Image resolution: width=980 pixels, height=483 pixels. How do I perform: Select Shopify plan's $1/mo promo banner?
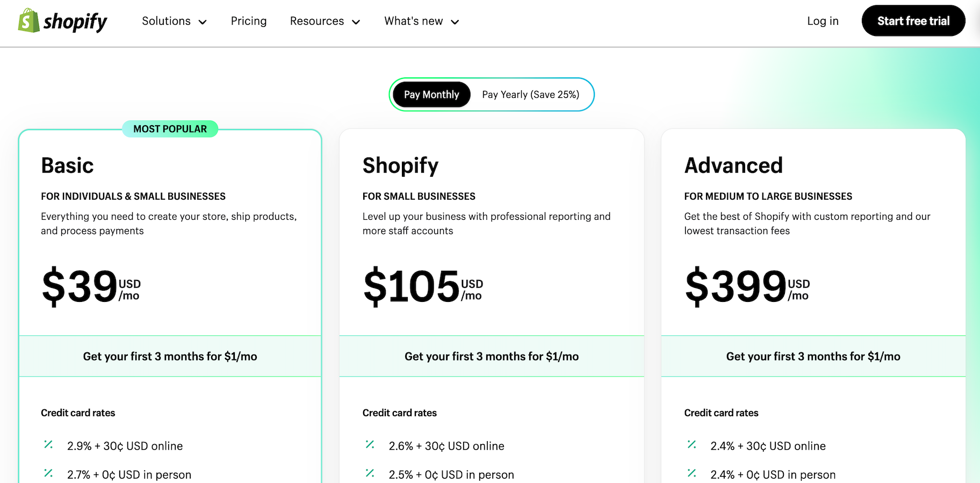491,356
